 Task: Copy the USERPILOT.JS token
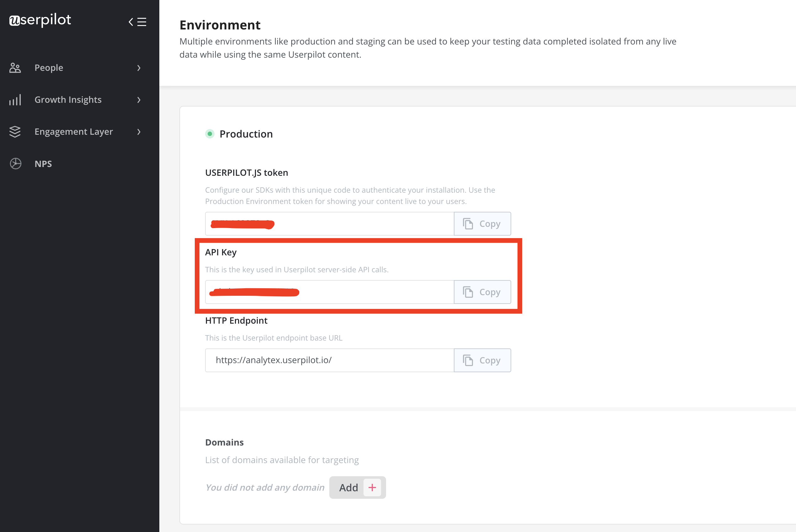[482, 224]
